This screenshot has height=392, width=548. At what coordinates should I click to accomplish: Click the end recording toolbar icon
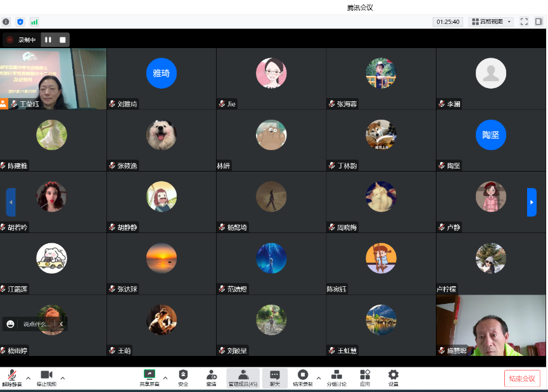click(x=302, y=376)
